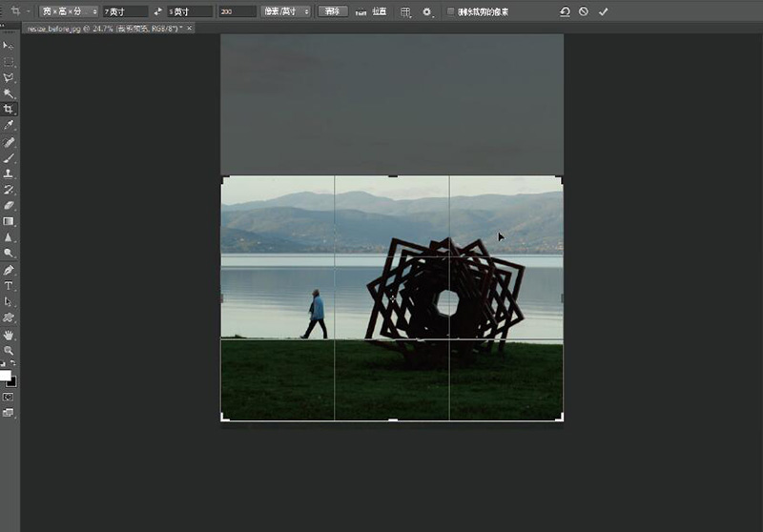Open crop overlay grid options
This screenshot has height=532, width=763.
click(x=405, y=11)
